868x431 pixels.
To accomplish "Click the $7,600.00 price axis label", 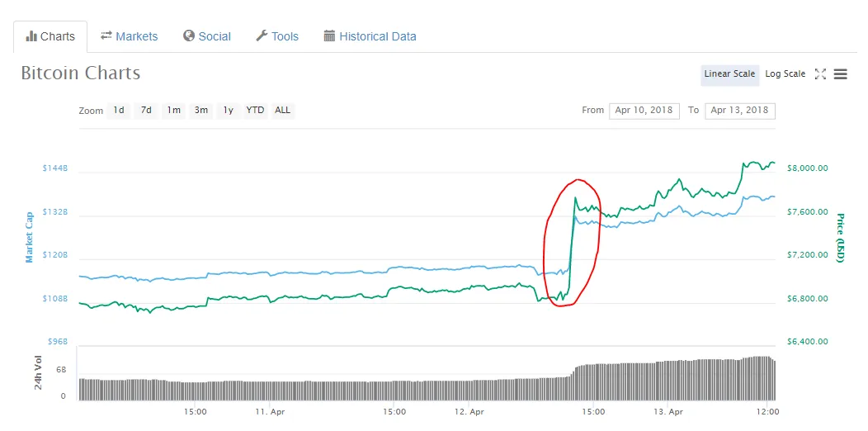I will [807, 212].
